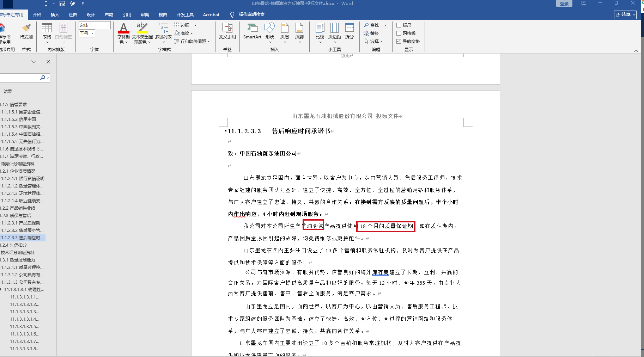Click the eraser clear formatting icon
The image size is (644, 357).
[x=73, y=4]
